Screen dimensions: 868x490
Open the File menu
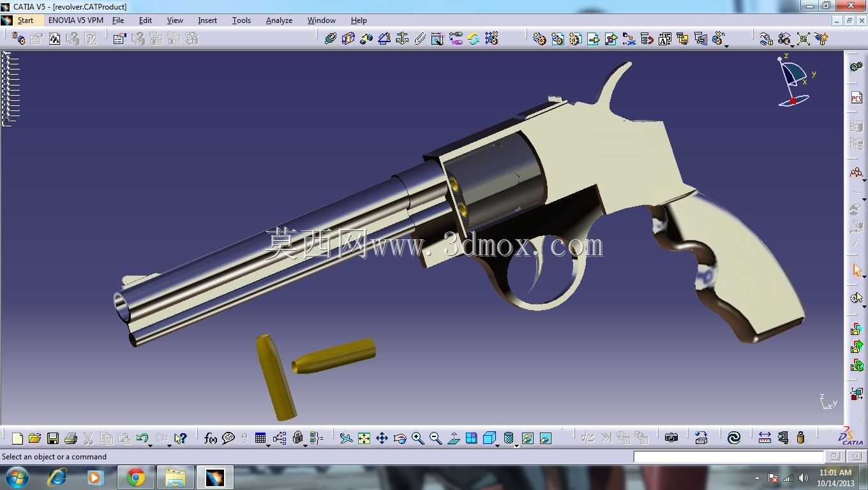point(118,20)
